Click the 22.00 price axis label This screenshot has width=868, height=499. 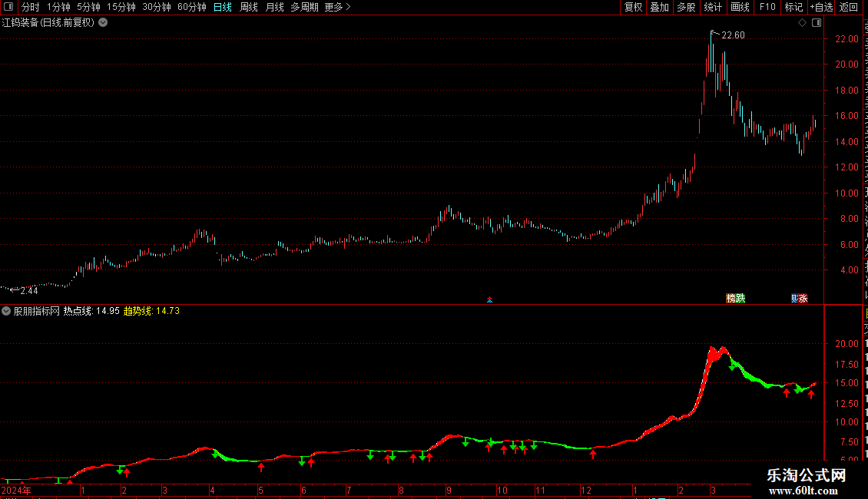pyautogui.click(x=847, y=38)
